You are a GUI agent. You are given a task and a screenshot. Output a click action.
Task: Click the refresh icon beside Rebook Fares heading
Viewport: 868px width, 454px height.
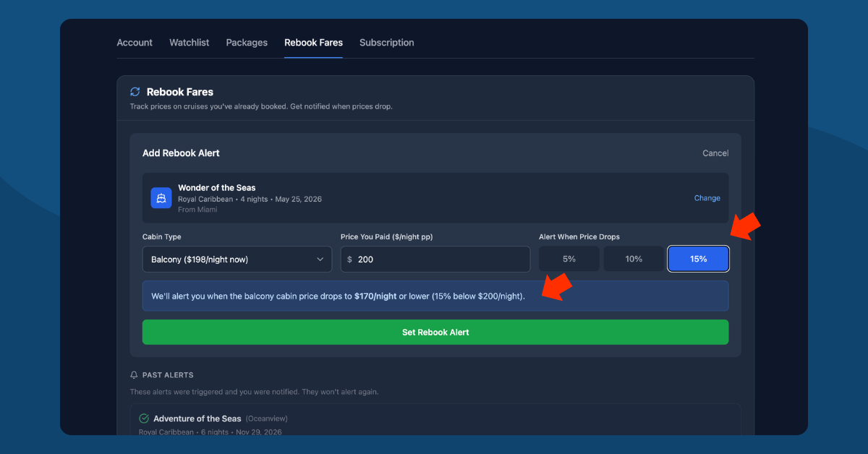click(135, 91)
